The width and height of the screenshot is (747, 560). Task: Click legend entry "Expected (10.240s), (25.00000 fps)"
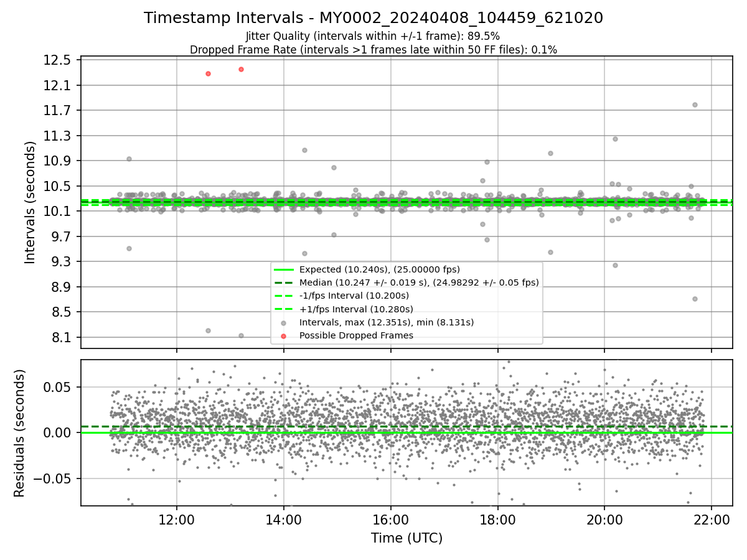380,269
